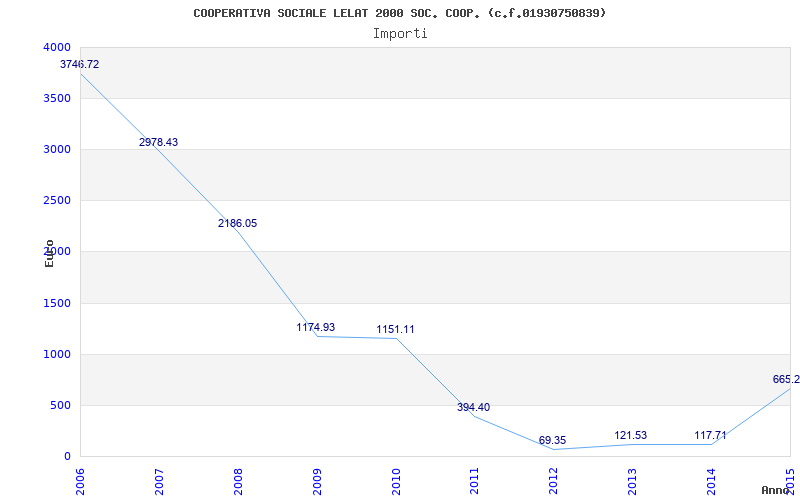Click the chart title COOPERATIVA SOCIALE LELAT 2000
800x500 pixels.
pos(399,13)
